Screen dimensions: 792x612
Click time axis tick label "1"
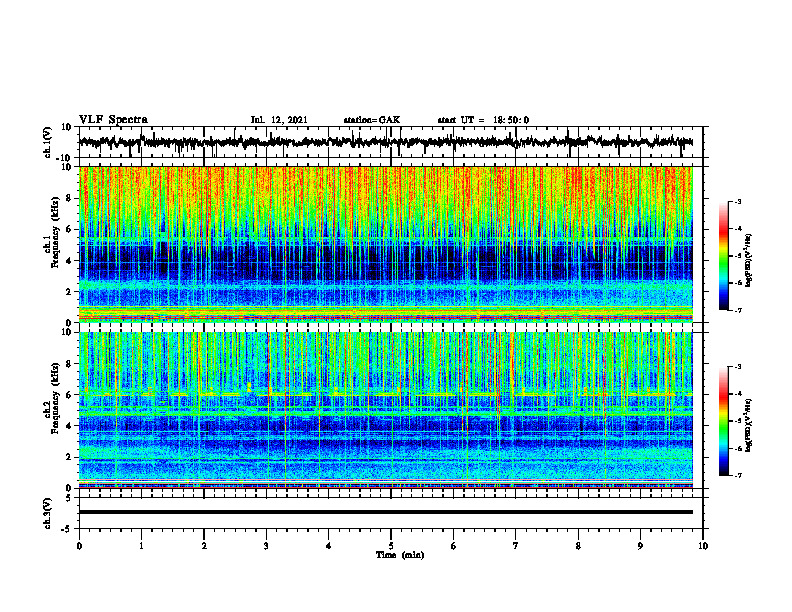[141, 546]
